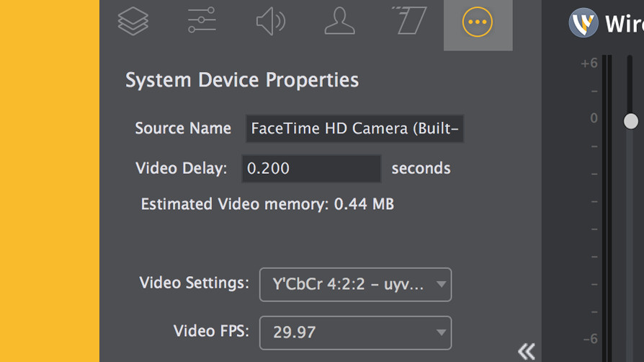Open the Video FPS 29.97 dropdown
644x362 pixels.
(x=356, y=332)
